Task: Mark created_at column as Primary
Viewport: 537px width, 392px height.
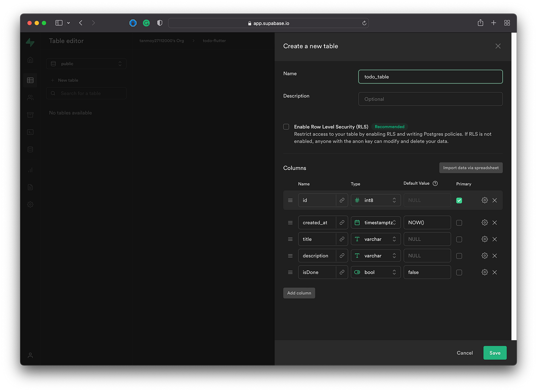Action: (459, 222)
